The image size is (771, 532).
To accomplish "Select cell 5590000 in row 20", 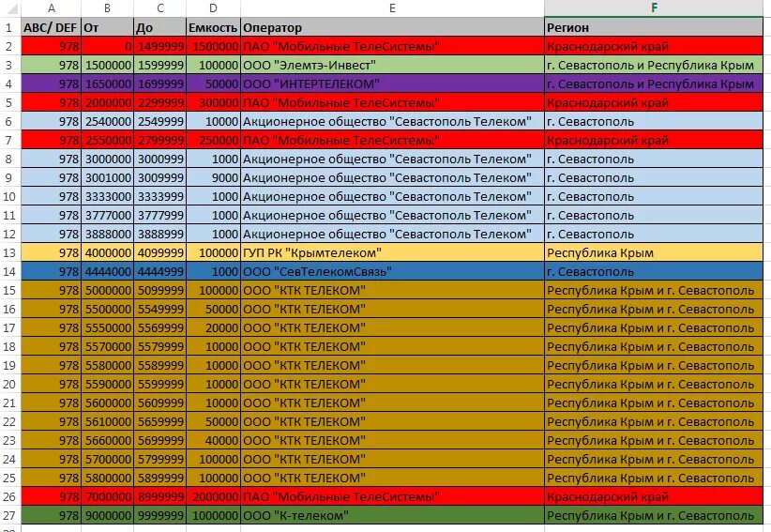I will tap(107, 384).
